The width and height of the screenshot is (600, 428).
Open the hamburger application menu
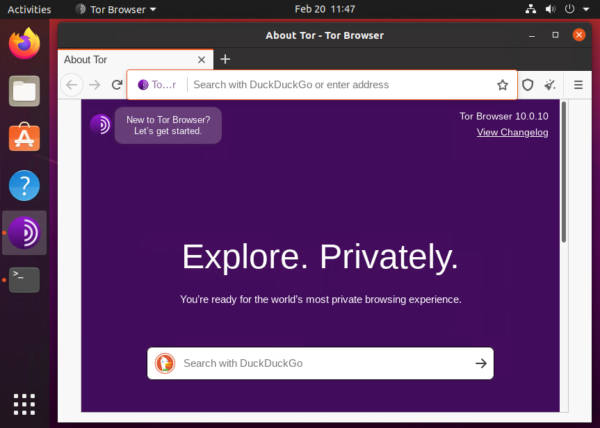click(x=578, y=85)
